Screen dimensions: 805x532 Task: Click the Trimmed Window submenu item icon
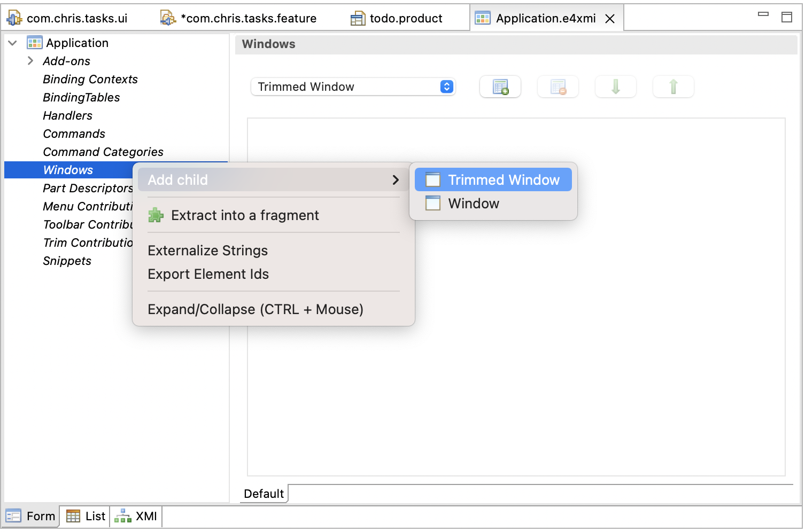[x=432, y=180]
